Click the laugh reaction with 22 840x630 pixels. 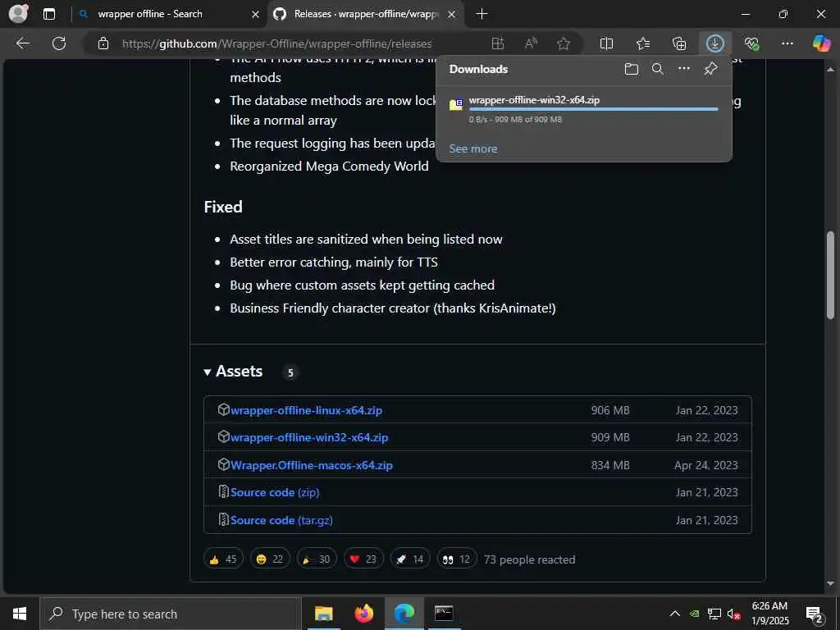coord(270,559)
